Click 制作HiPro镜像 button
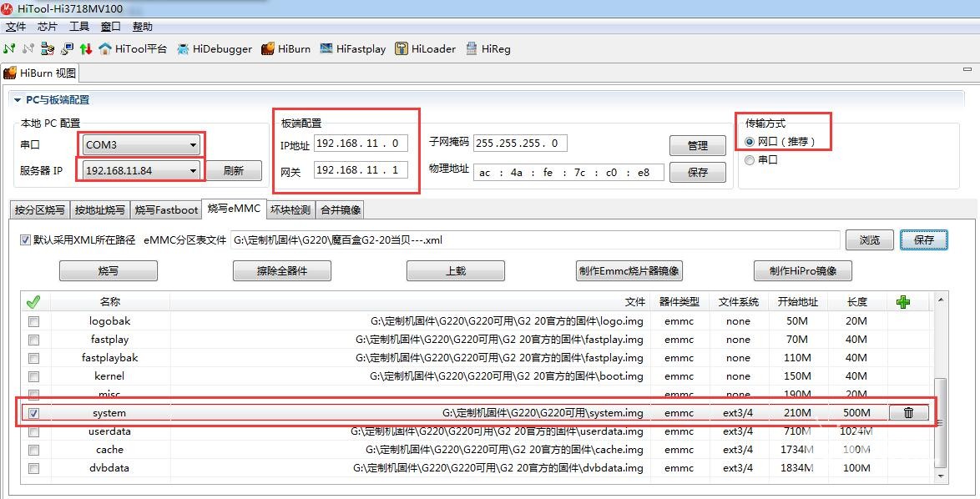The height and width of the screenshot is (499, 980). 802,271
